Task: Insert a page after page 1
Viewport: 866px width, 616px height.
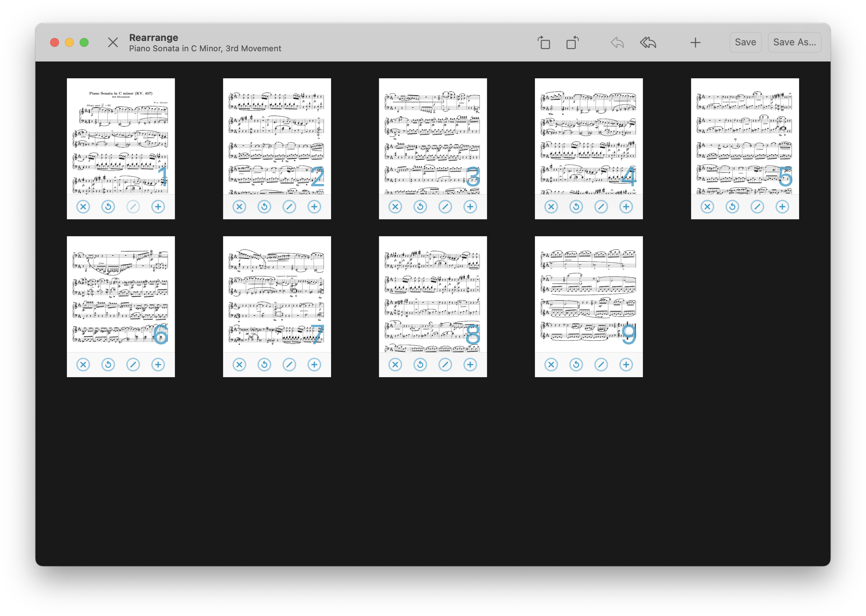Action: [158, 207]
